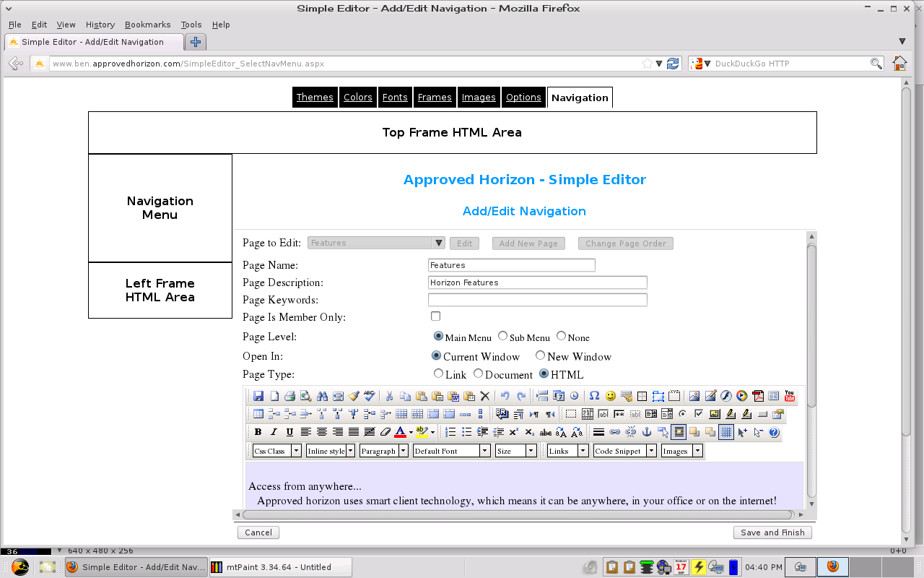Insert a table with the table icon
This screenshot has height=578, width=924.
click(x=258, y=414)
